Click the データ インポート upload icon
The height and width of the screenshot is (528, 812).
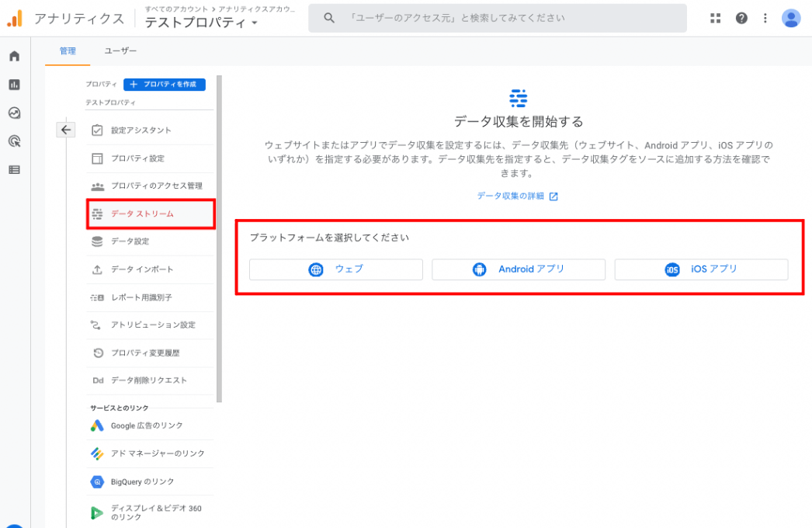(97, 269)
